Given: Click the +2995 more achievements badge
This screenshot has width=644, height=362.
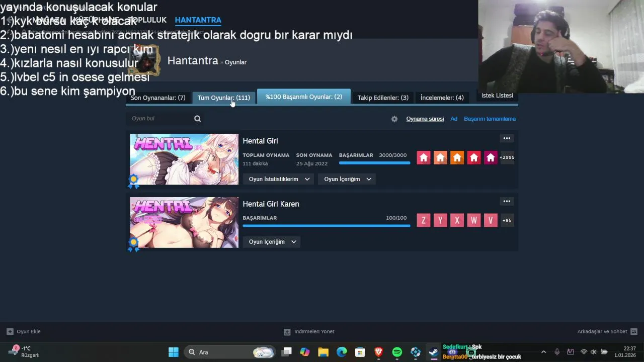Looking at the screenshot, I should (507, 157).
